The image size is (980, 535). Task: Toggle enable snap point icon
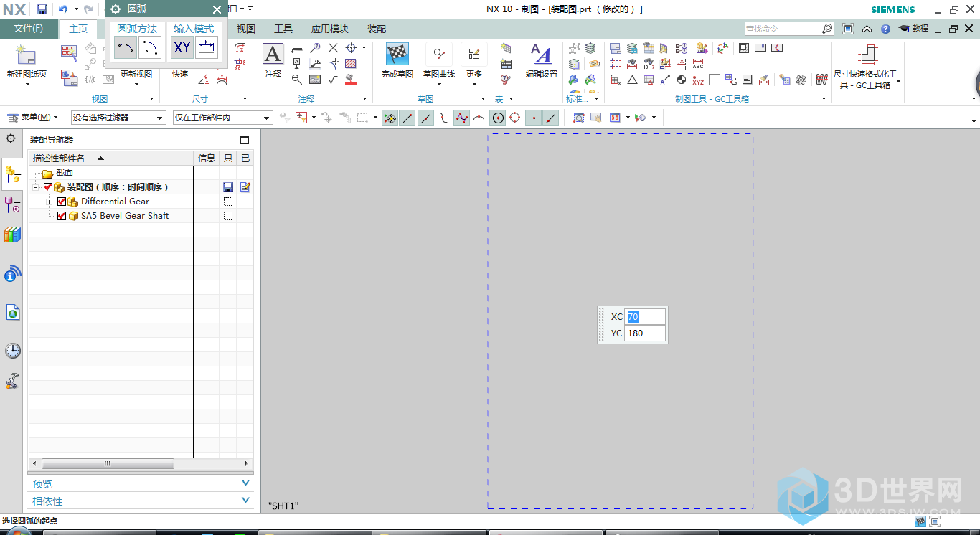coord(390,118)
